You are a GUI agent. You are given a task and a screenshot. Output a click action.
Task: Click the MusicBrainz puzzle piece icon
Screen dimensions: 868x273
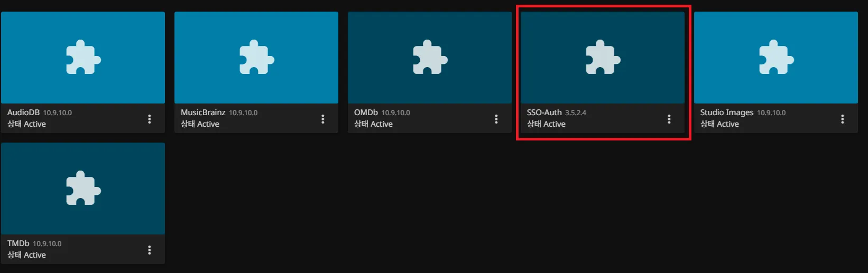[256, 57]
